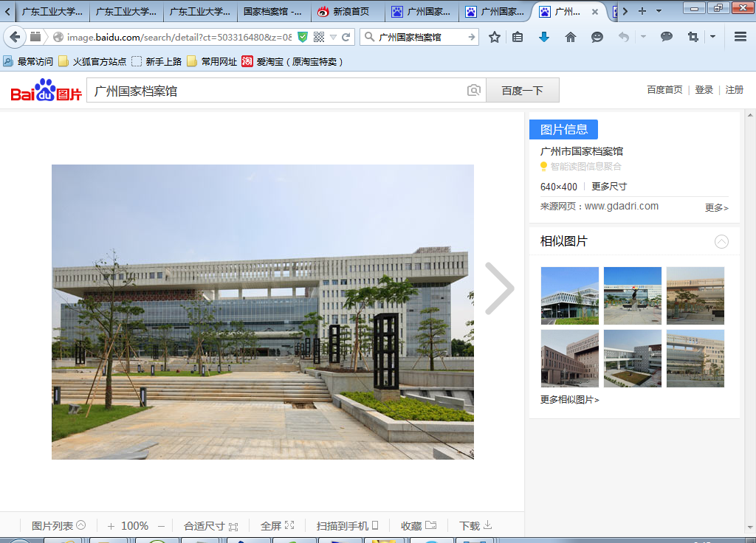Open the downloads arrow icon
Screen dimensions: 756x543
(x=544, y=37)
